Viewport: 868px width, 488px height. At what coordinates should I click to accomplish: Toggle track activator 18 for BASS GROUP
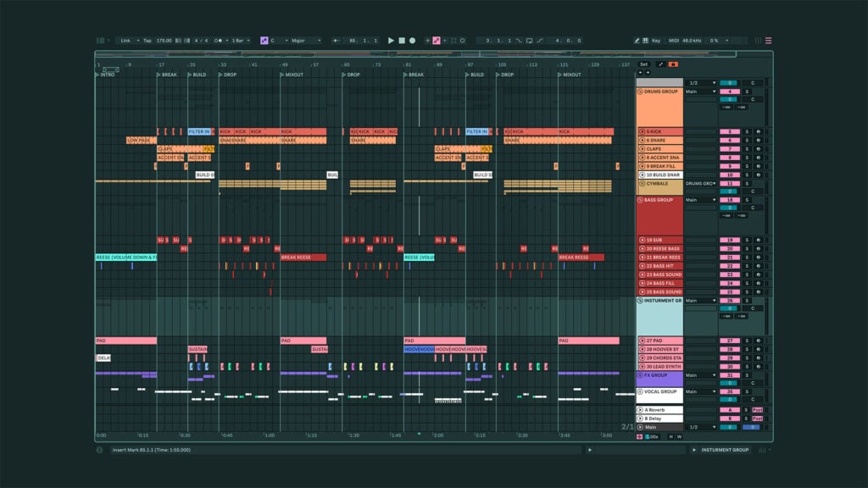coord(730,200)
